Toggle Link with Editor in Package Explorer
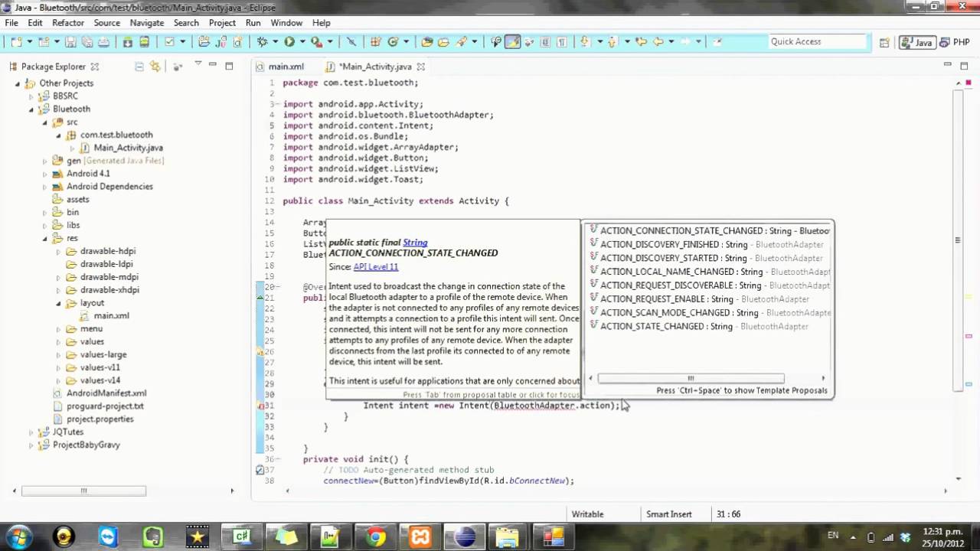This screenshot has height=551, width=980. pyautogui.click(x=155, y=67)
